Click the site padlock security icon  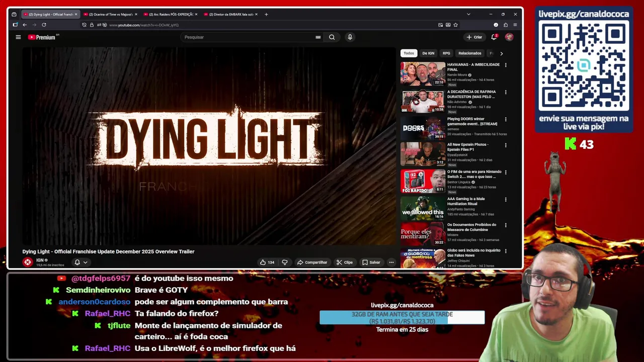pos(92,25)
